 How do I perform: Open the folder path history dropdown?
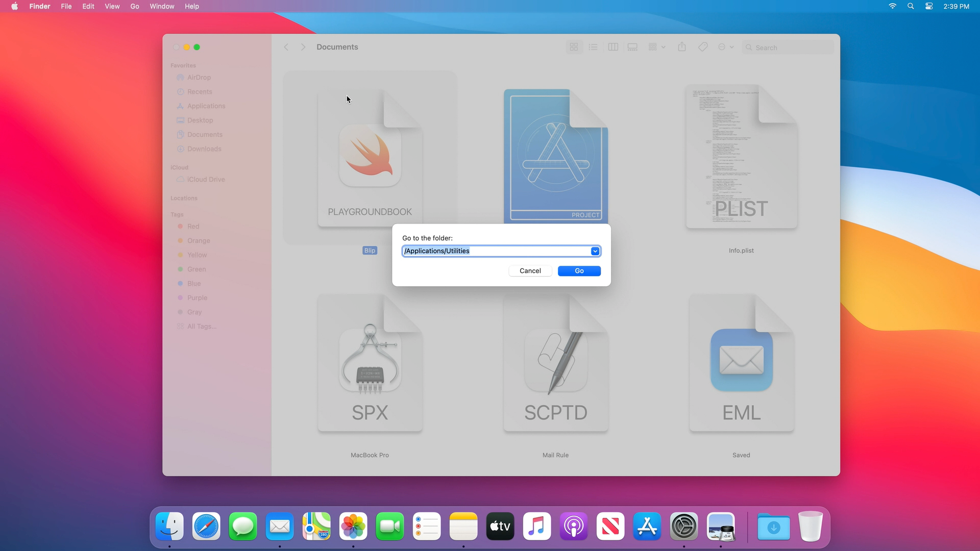(595, 251)
